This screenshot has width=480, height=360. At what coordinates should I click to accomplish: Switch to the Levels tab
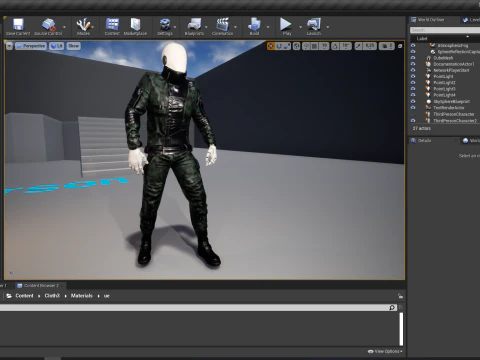(471, 20)
